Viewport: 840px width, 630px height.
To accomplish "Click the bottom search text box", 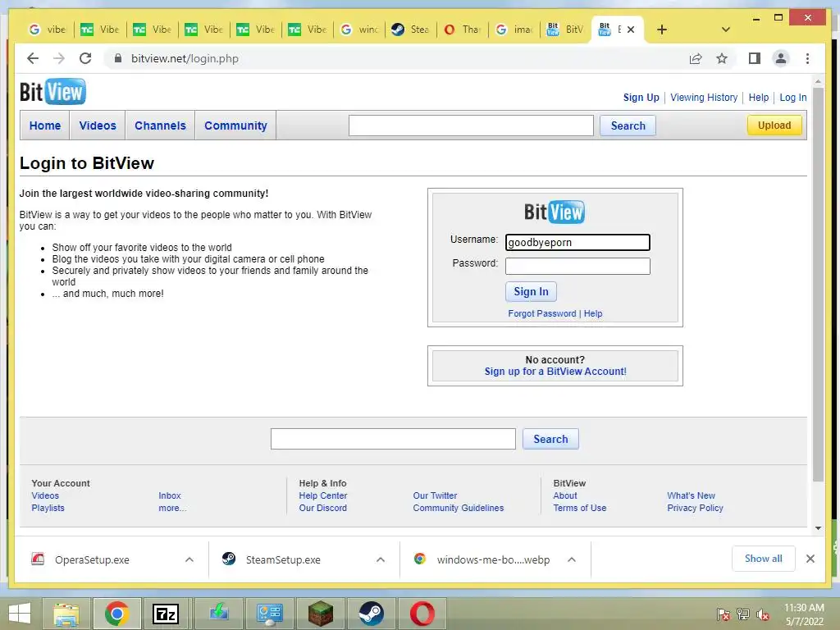I will pos(393,439).
